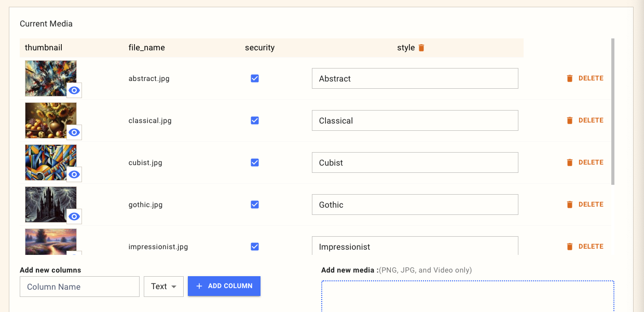Screen dimensions: 644x312
Task: Open the Text column type dropdown
Action: click(163, 287)
